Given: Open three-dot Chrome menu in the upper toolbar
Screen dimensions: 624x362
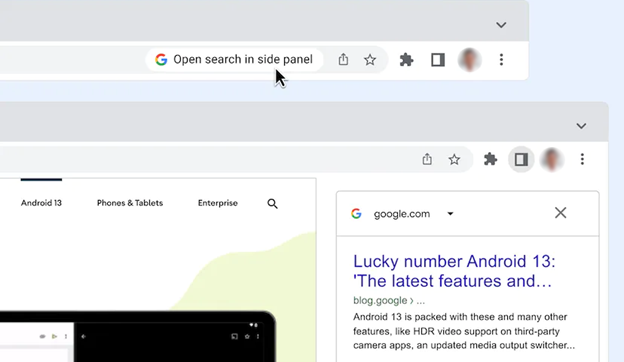Looking at the screenshot, I should tap(501, 60).
